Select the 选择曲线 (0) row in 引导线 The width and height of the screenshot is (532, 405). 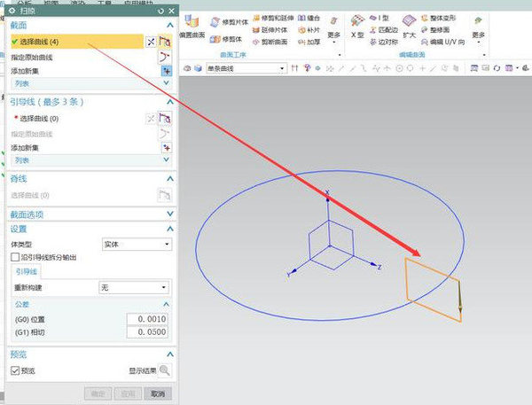pos(77,119)
